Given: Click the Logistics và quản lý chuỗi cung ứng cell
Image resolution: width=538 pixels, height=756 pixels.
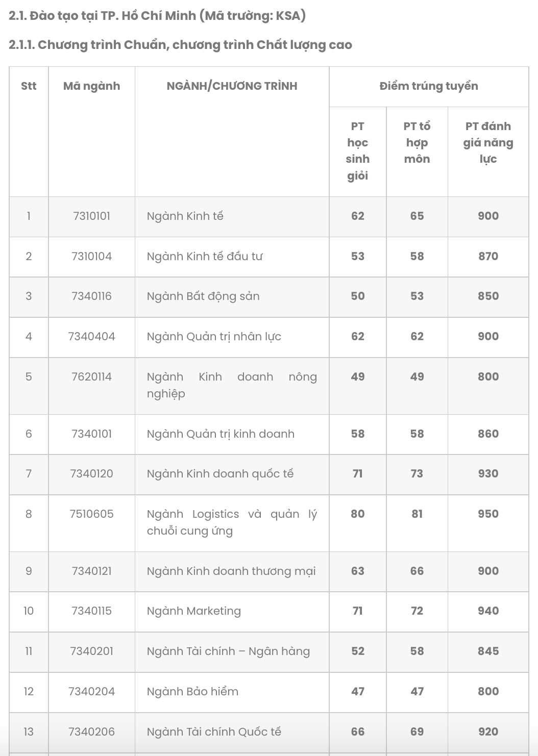Looking at the screenshot, I should 232,522.
